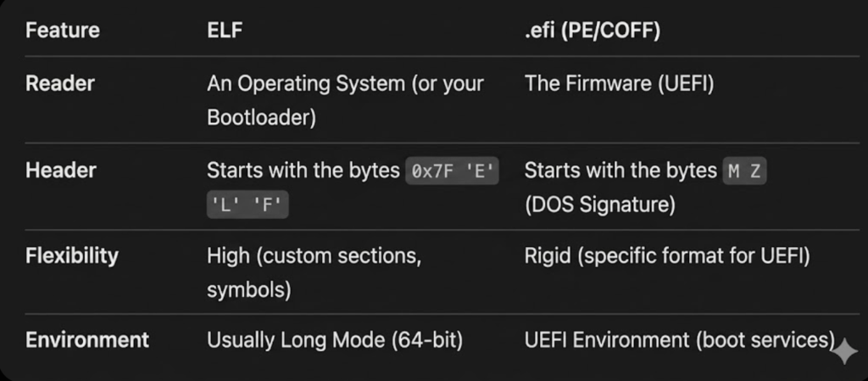
Task: Click the word "Bootloader)" in Reader row
Action: [x=261, y=117]
